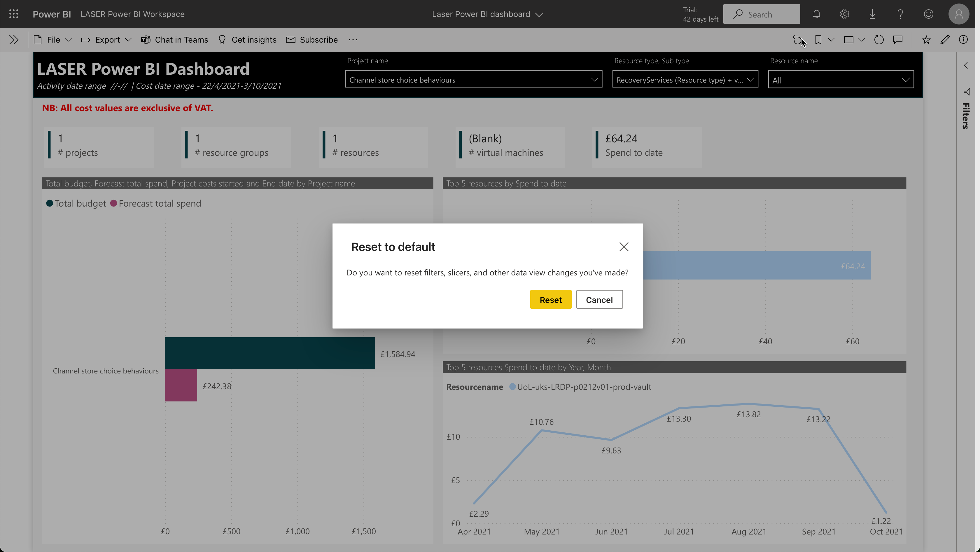Click the download arrow icon

coord(872,14)
